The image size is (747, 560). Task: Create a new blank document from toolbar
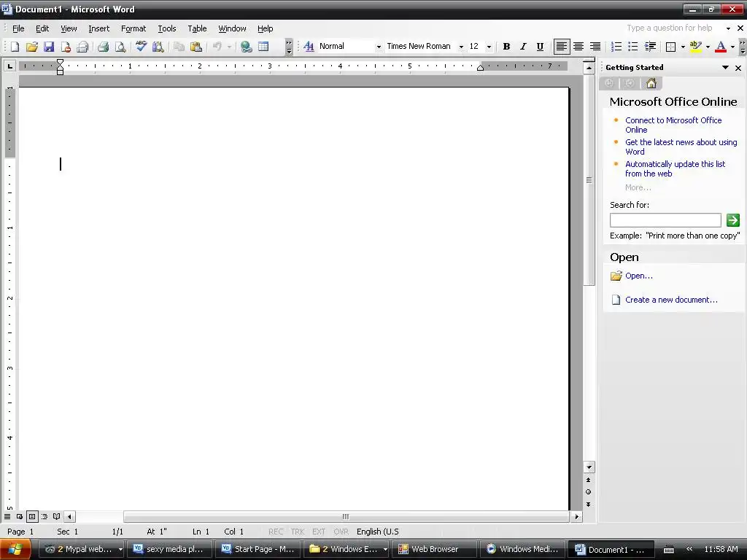tap(15, 47)
